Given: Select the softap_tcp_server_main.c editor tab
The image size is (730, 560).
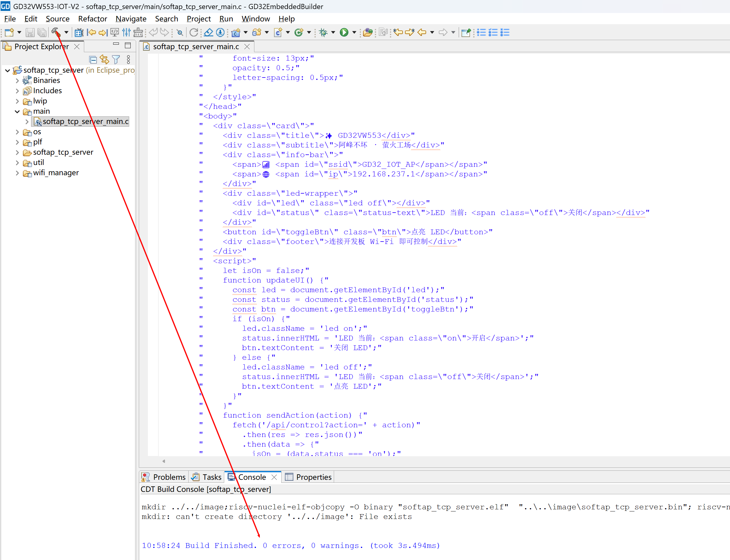Looking at the screenshot, I should tap(196, 47).
